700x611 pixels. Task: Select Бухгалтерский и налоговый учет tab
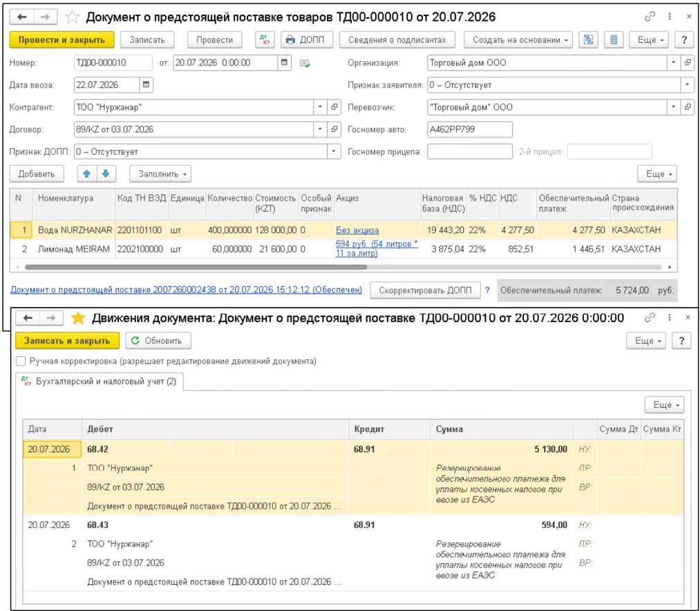pos(100,382)
